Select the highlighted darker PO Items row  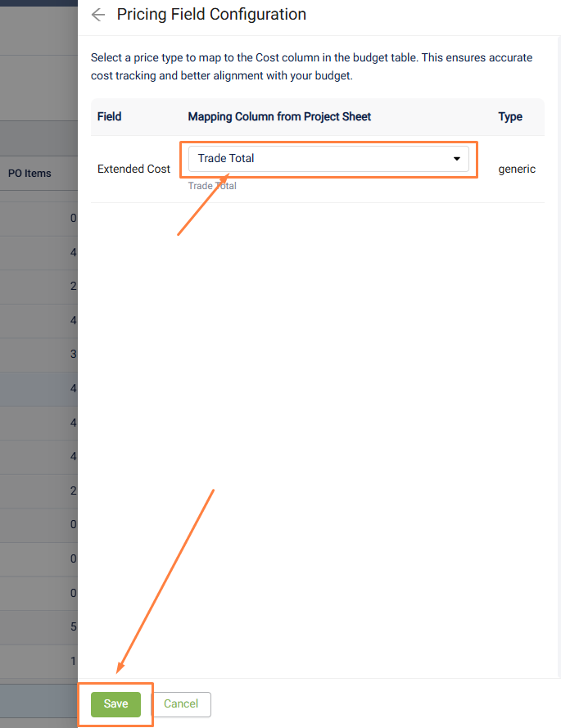(x=38, y=389)
